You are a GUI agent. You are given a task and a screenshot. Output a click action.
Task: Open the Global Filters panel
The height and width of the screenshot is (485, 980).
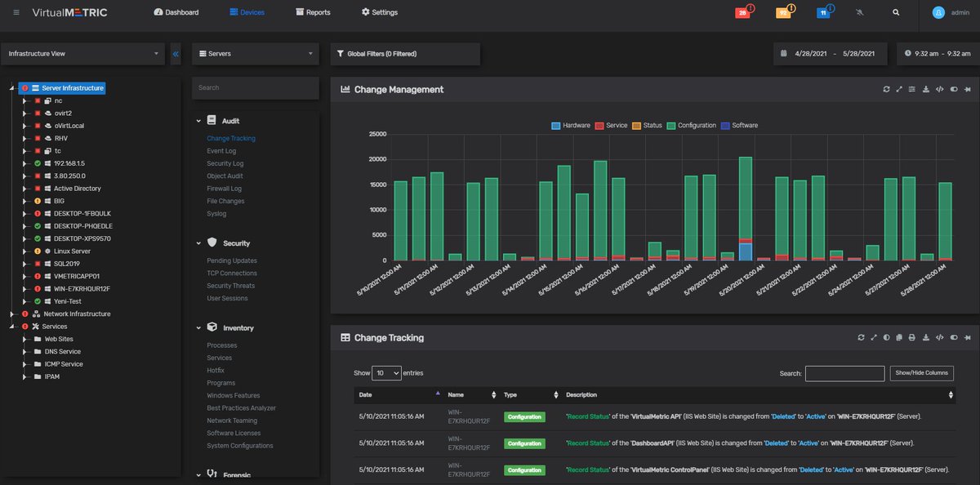tap(403, 53)
